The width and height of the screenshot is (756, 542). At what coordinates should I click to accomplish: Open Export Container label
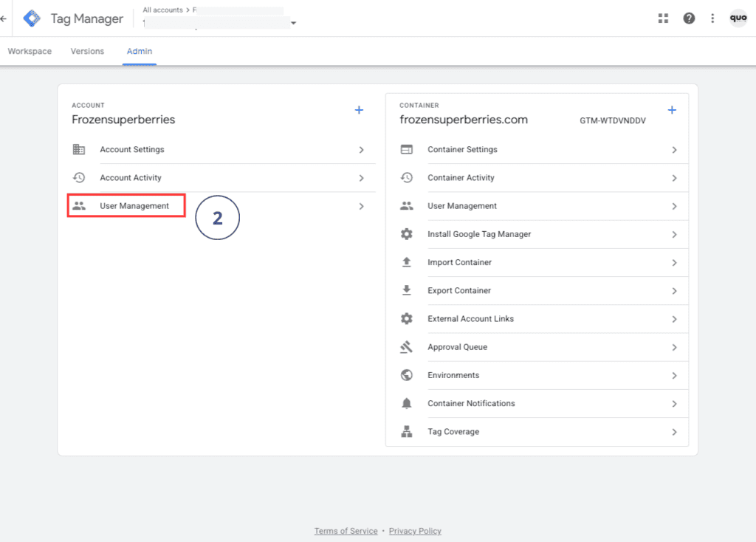tap(459, 290)
